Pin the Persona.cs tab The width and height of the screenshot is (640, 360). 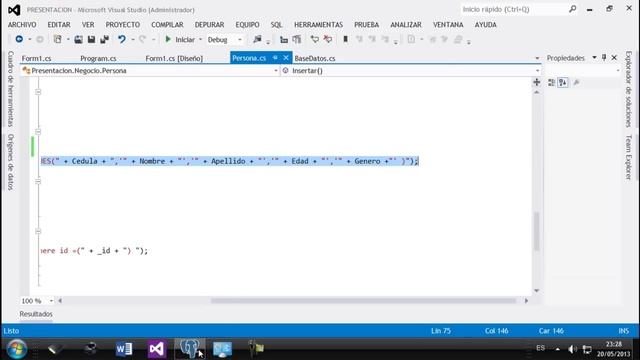point(275,58)
